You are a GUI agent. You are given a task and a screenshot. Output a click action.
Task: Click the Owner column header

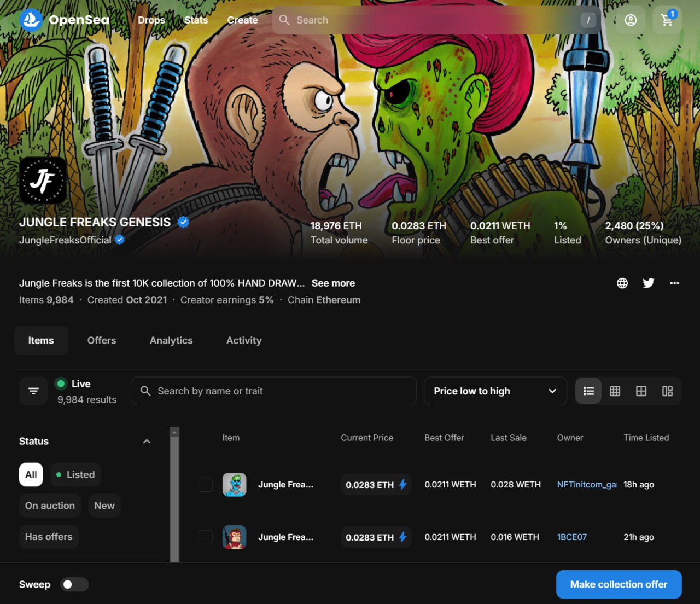[x=570, y=438]
